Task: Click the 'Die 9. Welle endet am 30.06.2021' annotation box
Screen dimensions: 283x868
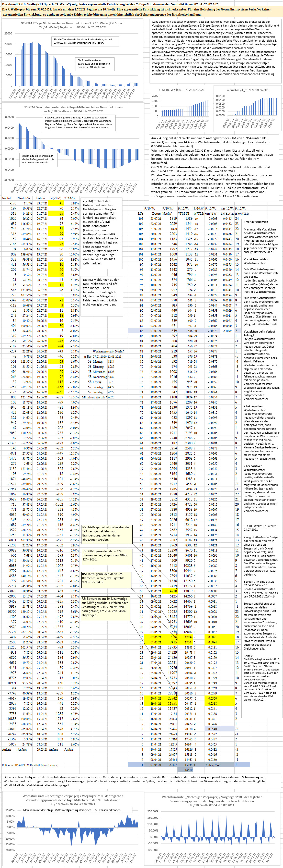Action: tap(94, 64)
